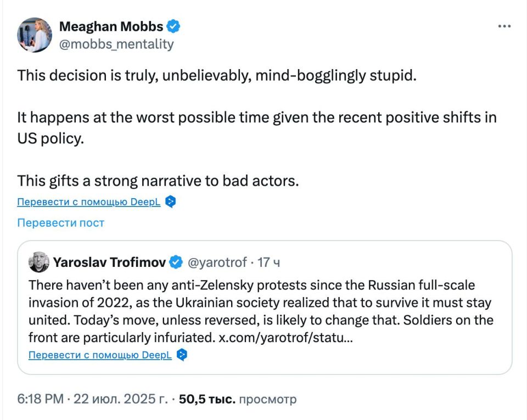Click the verified badge beside Yaroslav Trofimov
Viewport: 527px width, 420px height.
(176, 262)
